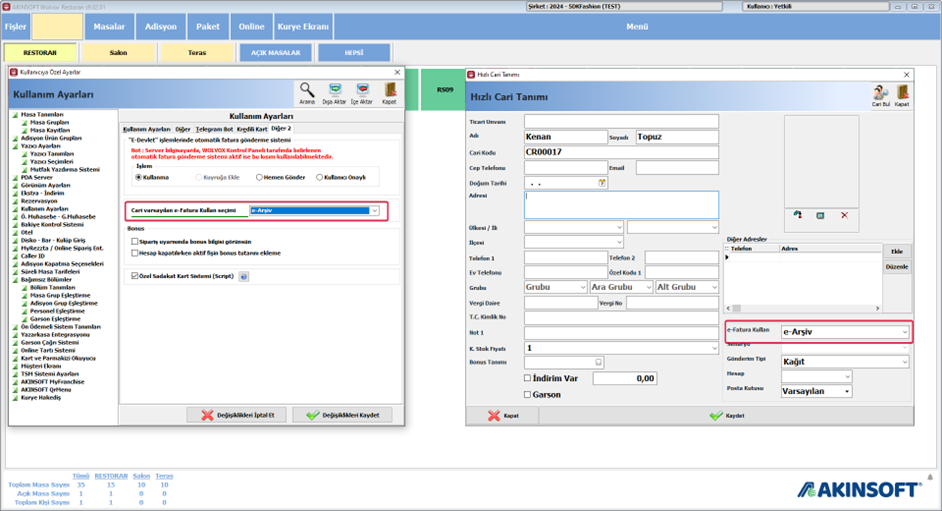Screen dimensions: 942x511
Task: Click the Adresi text area
Action: click(621, 205)
